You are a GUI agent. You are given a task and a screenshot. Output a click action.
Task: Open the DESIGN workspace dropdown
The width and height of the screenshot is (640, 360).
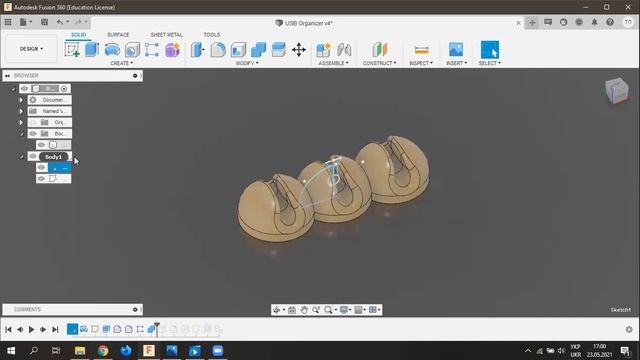coord(31,49)
